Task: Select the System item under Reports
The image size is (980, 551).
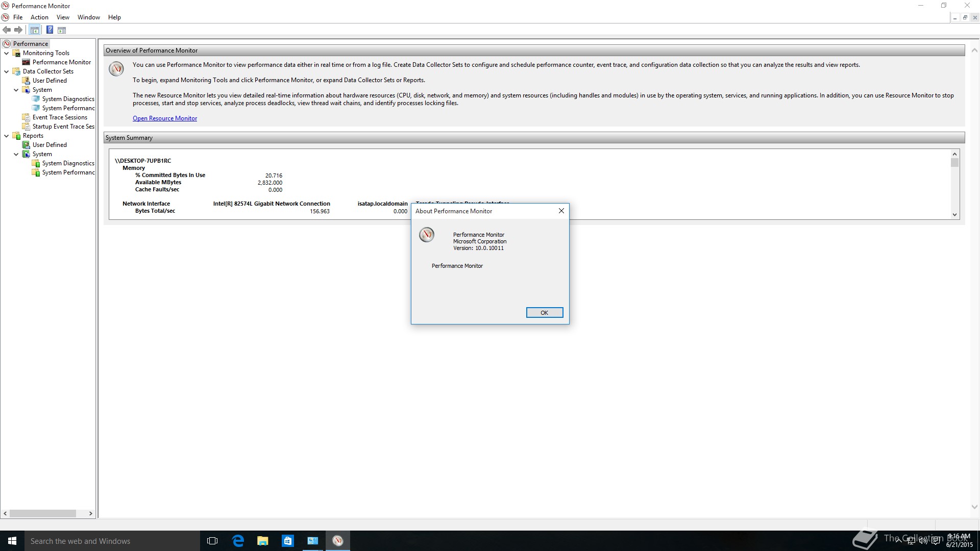Action: (x=42, y=154)
